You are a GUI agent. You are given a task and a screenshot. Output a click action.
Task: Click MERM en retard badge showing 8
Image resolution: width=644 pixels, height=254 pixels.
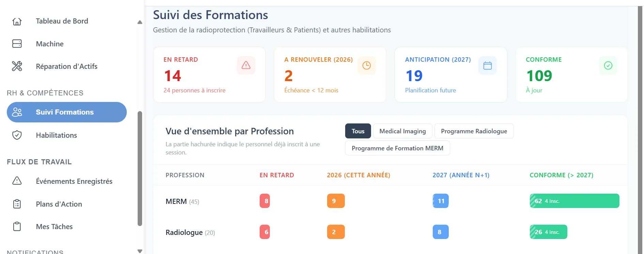pyautogui.click(x=265, y=201)
